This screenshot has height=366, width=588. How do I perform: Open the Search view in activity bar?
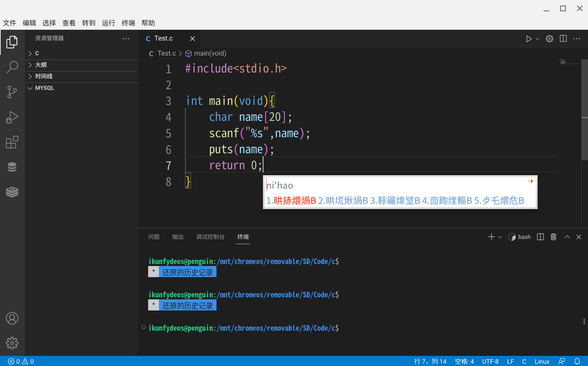12,67
